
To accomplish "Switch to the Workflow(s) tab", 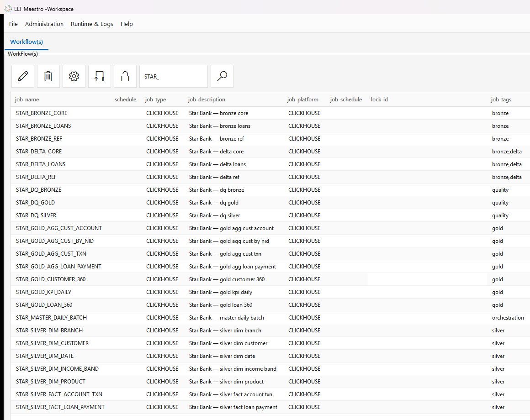I will tap(26, 42).
